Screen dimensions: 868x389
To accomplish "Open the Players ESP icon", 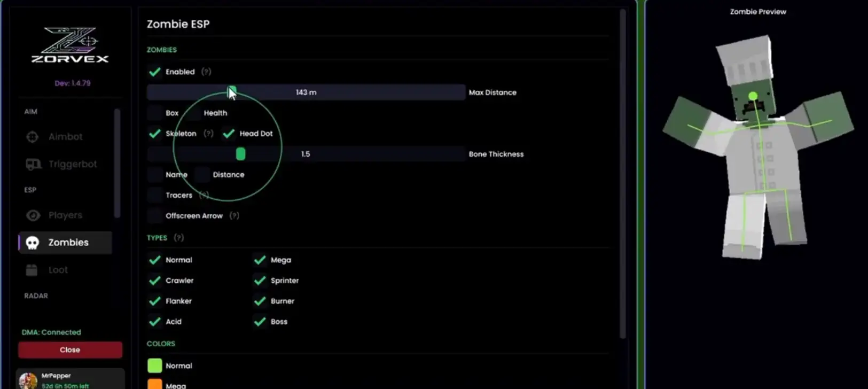I will tap(33, 215).
